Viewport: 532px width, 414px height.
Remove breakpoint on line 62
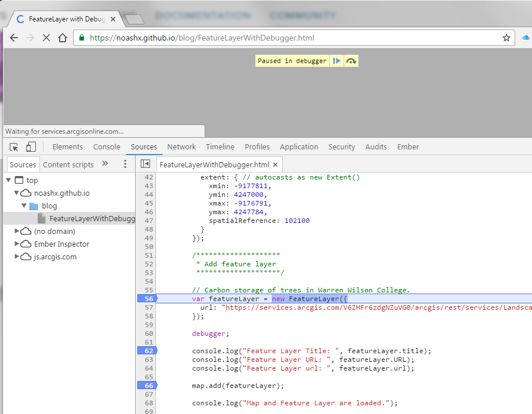point(147,350)
